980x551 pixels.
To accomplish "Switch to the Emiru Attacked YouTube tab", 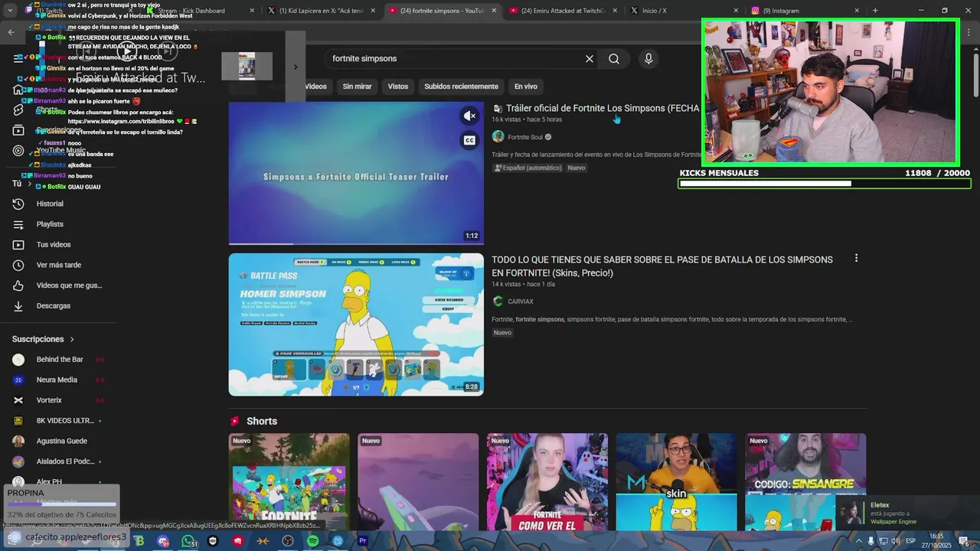I will point(563,11).
